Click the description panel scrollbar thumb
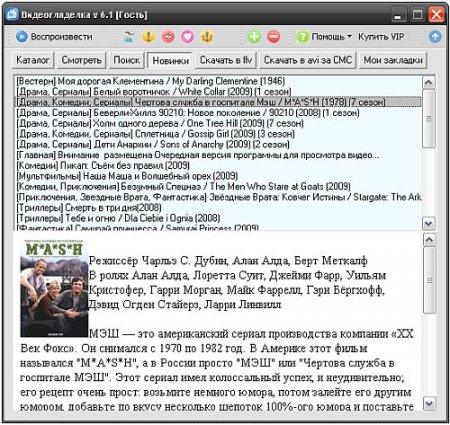This screenshot has height=425, width=450. point(429,280)
